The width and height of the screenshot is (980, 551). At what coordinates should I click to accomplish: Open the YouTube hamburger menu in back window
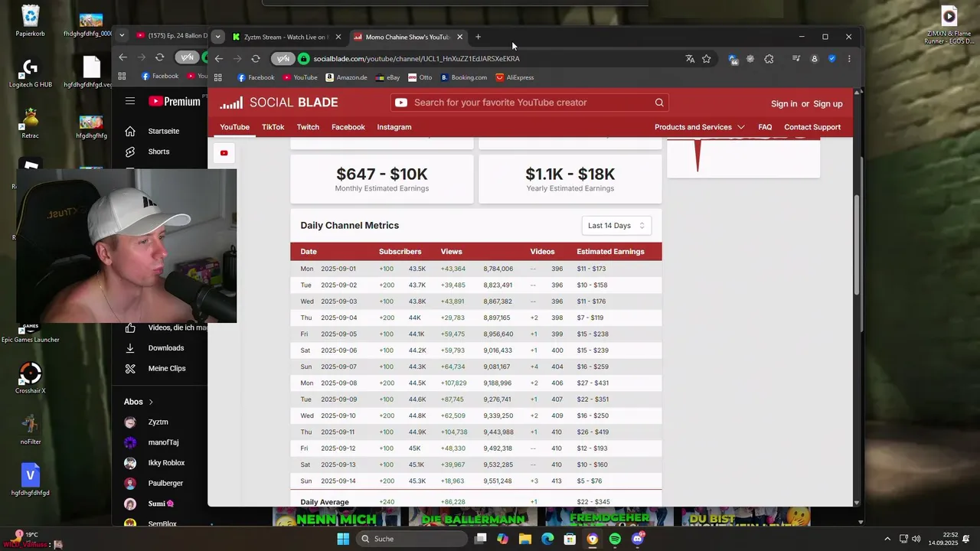[x=130, y=101]
